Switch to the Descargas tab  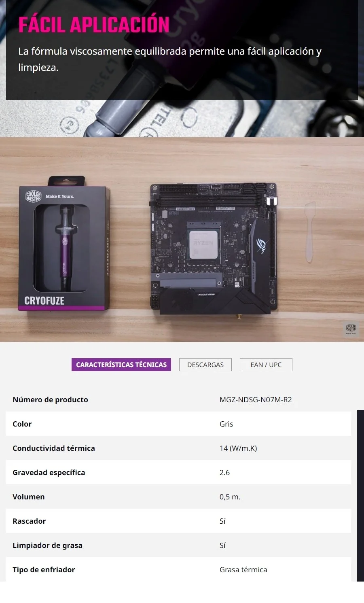(x=205, y=365)
